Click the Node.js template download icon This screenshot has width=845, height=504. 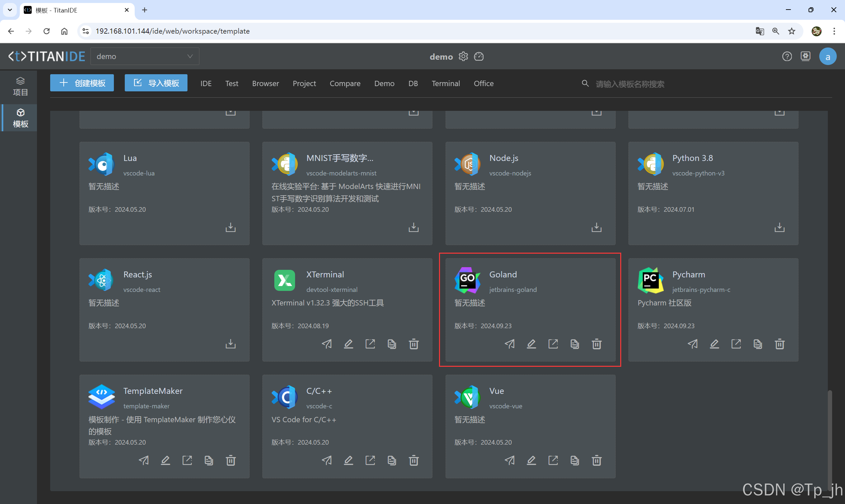click(596, 227)
